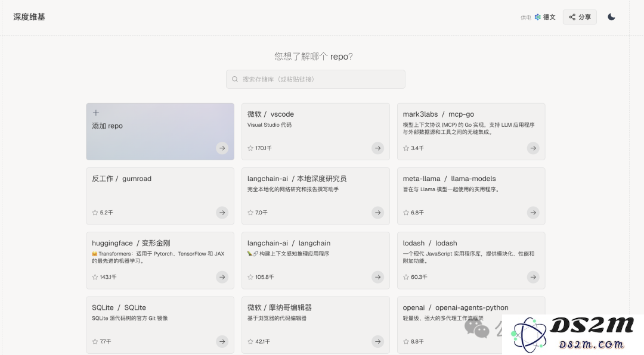Open langchain-ai / 本地深度研究员 title
644x355 pixels.
[x=297, y=179]
